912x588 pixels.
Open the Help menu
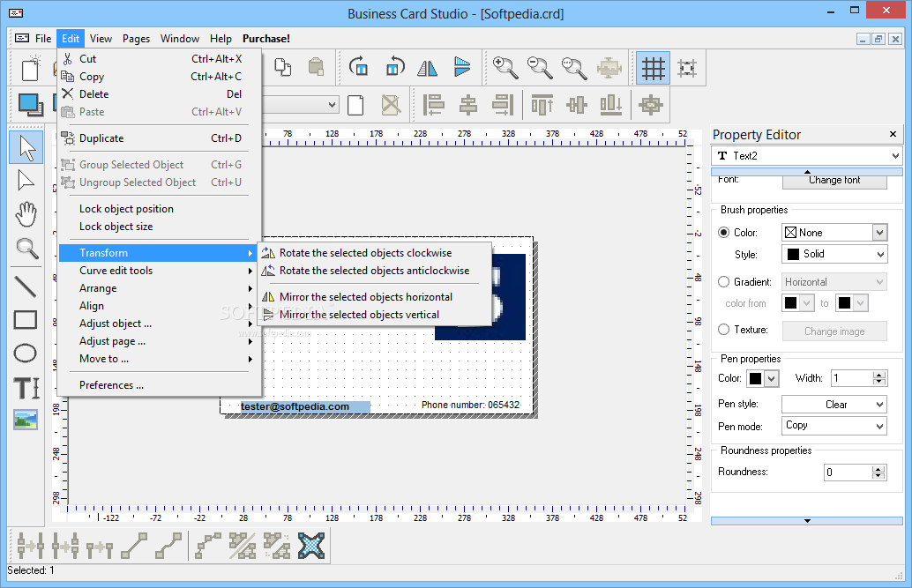[x=221, y=39]
